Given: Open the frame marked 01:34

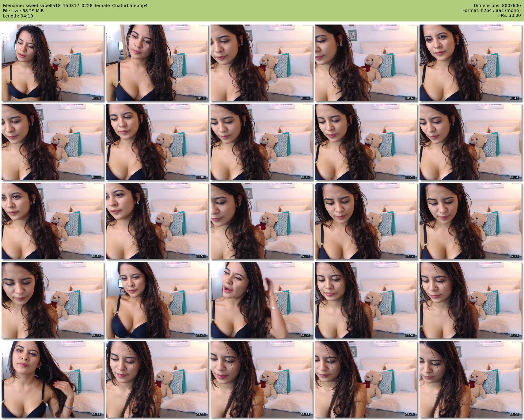Looking at the screenshot, I should coord(470,142).
